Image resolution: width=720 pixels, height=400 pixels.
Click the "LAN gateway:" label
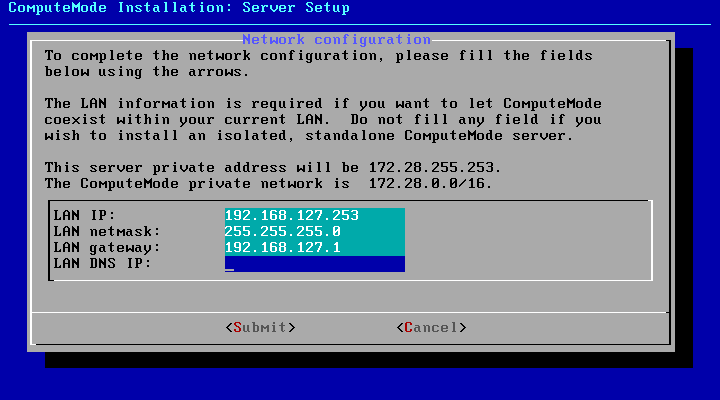click(107, 248)
